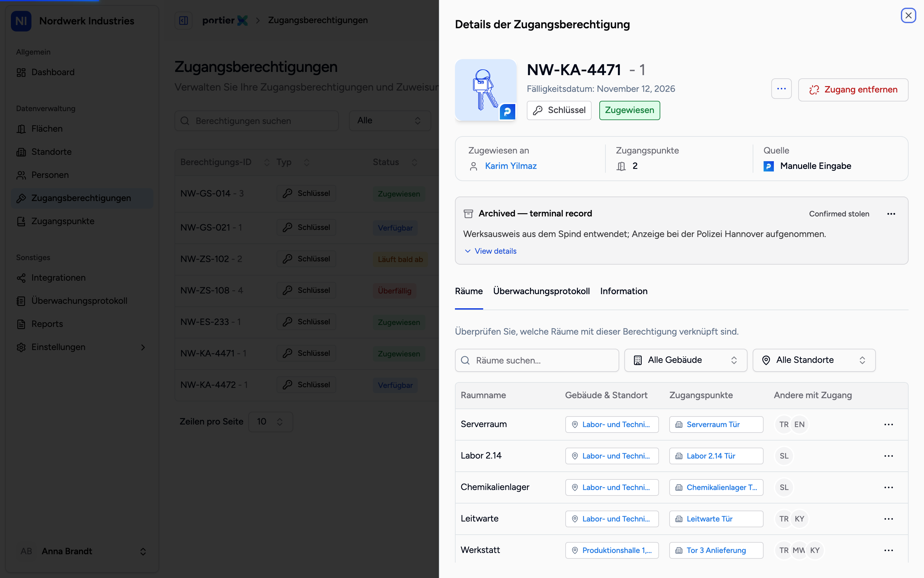Click the KY avatar in the Leitwarte row
924x578 pixels.
point(799,519)
